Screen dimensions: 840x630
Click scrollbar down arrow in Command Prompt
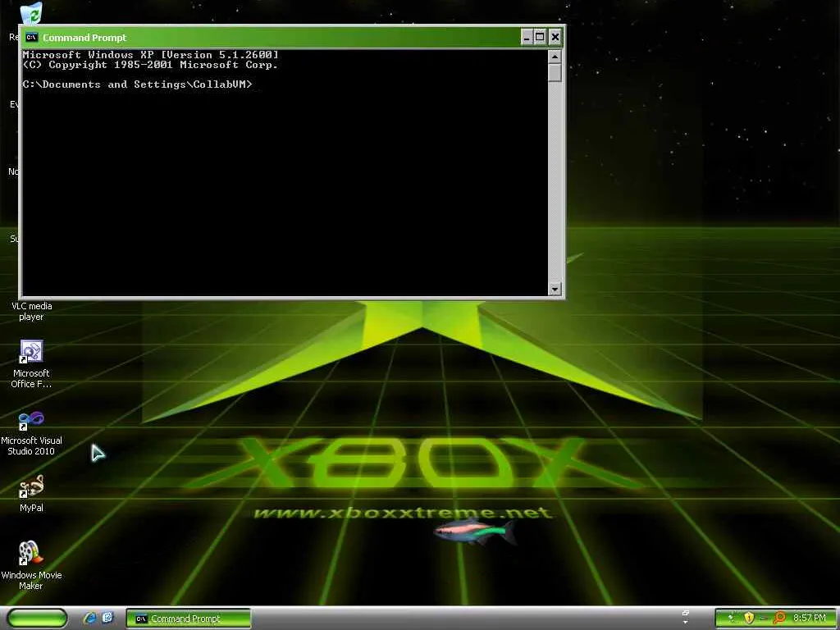point(555,290)
